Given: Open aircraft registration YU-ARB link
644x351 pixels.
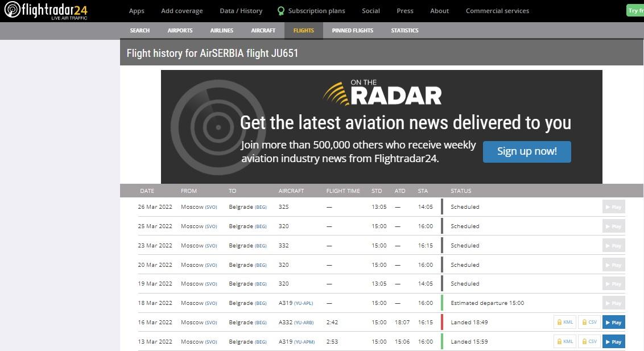Looking at the screenshot, I should pos(304,323).
